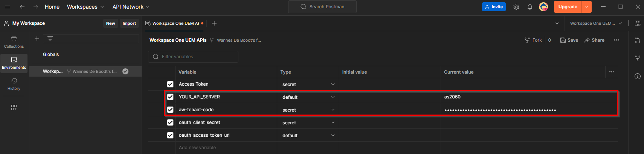Open the History sidebar panel

[x=14, y=84]
